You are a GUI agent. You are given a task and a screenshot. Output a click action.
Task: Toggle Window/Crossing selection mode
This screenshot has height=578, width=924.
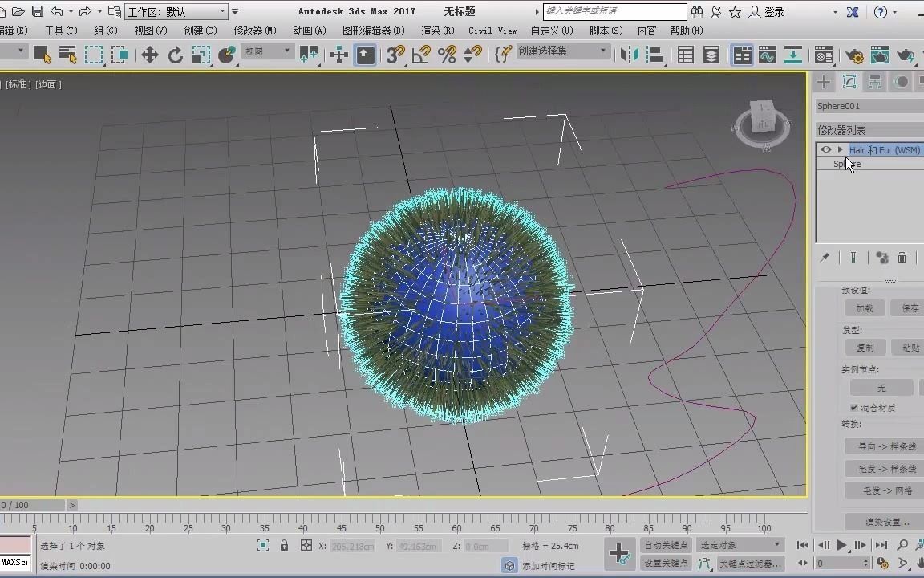120,55
